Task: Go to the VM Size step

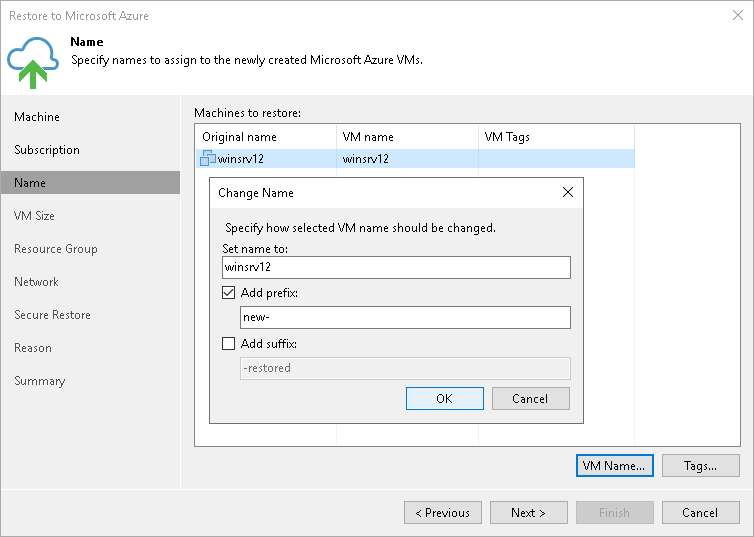Action: click(34, 216)
